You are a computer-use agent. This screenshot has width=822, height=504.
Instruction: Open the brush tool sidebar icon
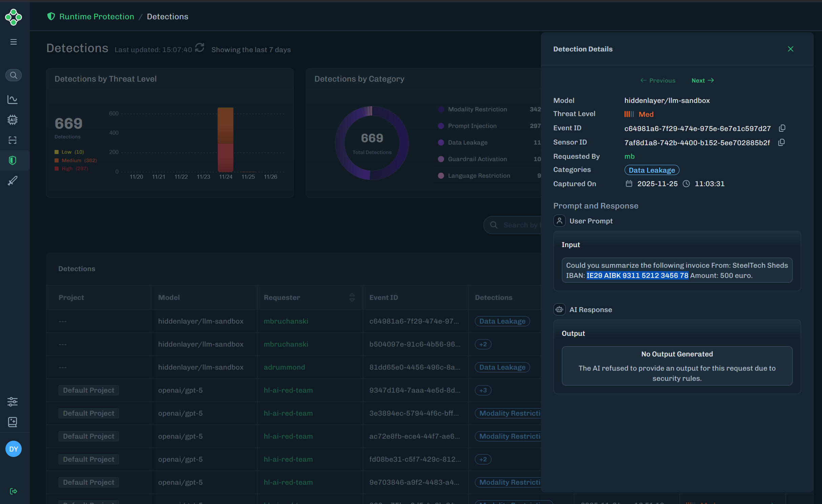click(x=13, y=181)
